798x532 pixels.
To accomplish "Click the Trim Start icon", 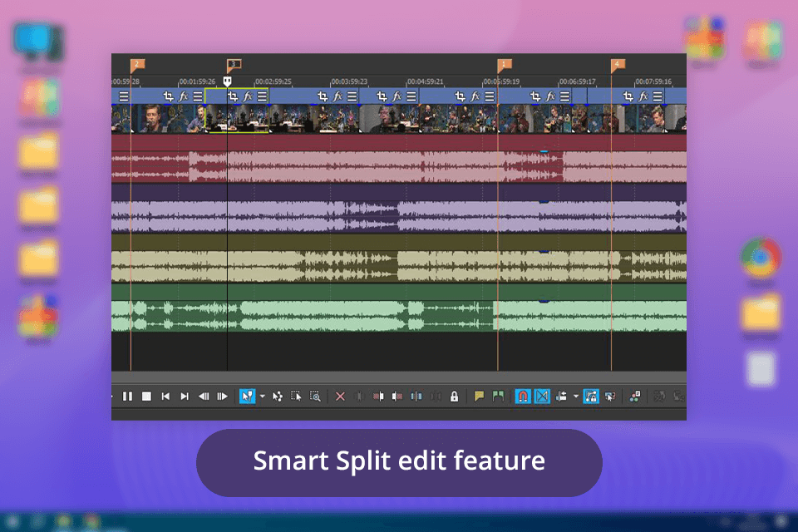I will click(x=378, y=396).
